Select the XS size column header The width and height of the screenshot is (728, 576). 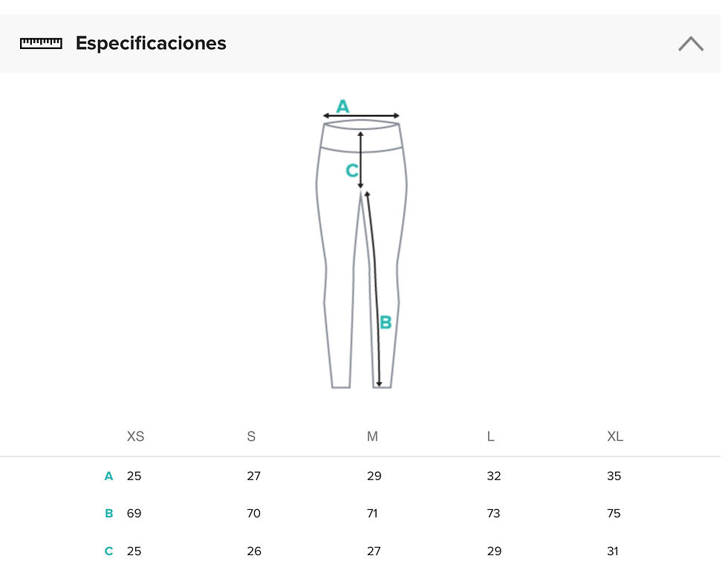point(135,436)
